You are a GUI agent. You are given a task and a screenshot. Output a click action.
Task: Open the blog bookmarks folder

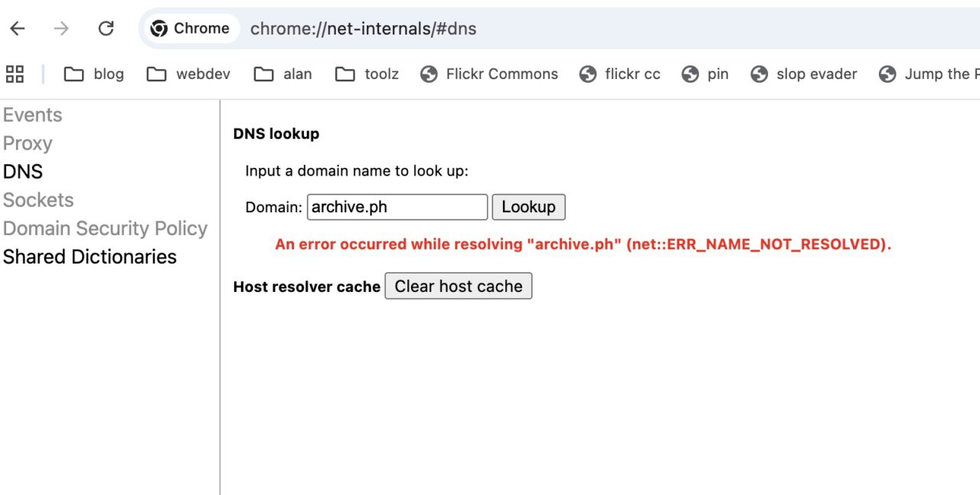(93, 74)
